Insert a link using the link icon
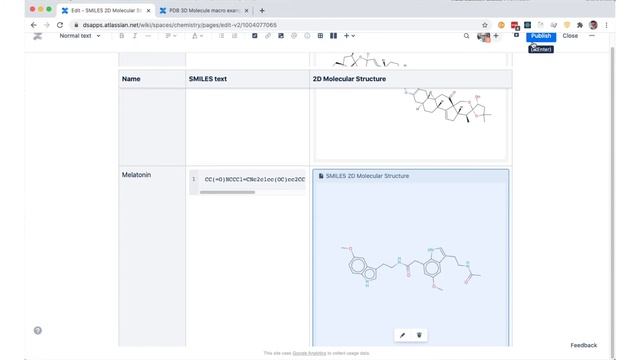Image resolution: width=640 pixels, height=360 pixels. [x=268, y=36]
